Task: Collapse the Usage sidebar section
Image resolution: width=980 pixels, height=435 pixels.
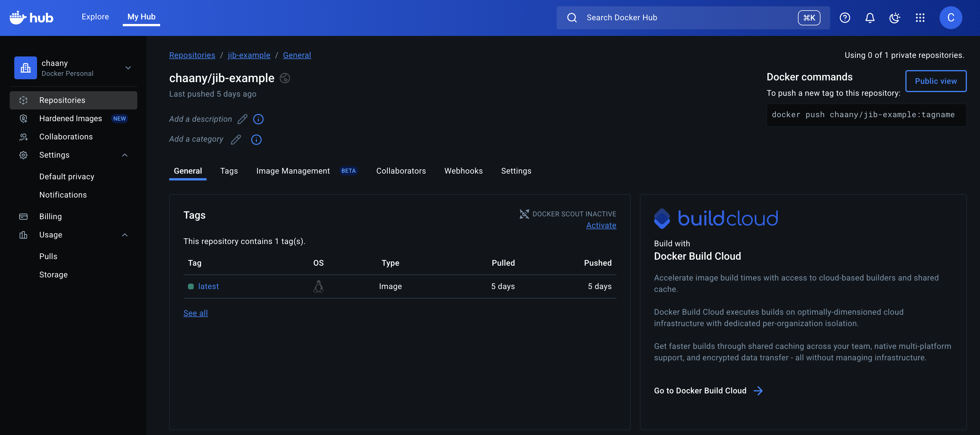Action: click(x=125, y=235)
